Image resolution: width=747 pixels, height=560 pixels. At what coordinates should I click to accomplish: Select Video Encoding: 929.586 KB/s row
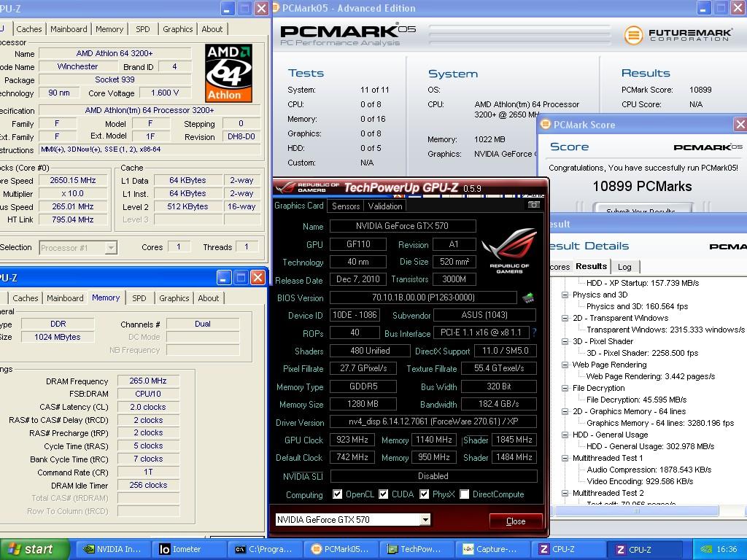pos(639,481)
